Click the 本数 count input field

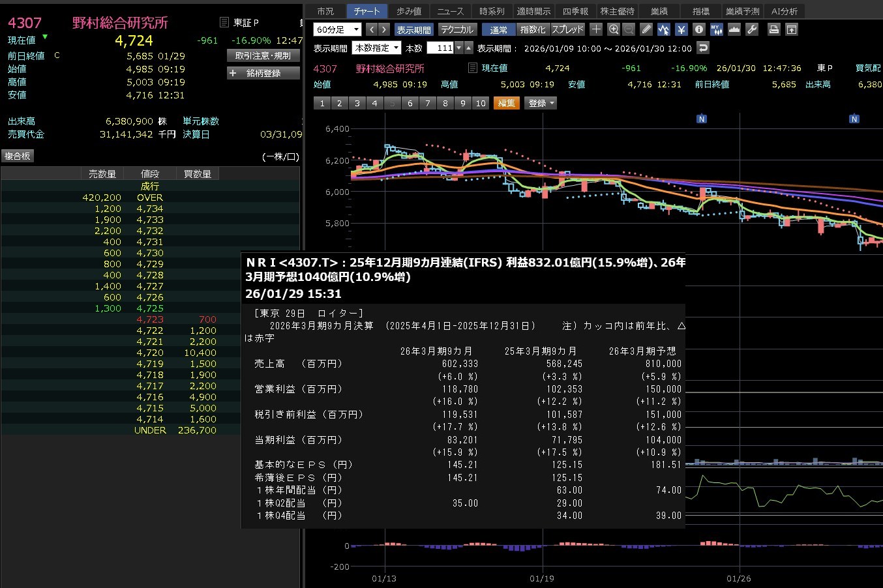point(441,48)
